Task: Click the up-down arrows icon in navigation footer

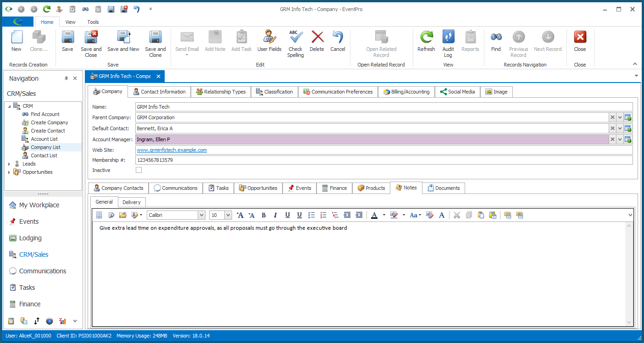Action: tap(37, 321)
